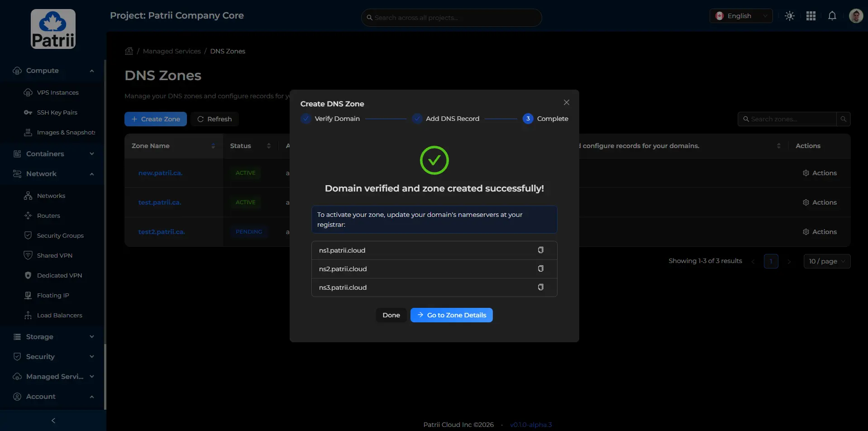Click the Go to Zone Details button
The image size is (868, 431).
451,315
